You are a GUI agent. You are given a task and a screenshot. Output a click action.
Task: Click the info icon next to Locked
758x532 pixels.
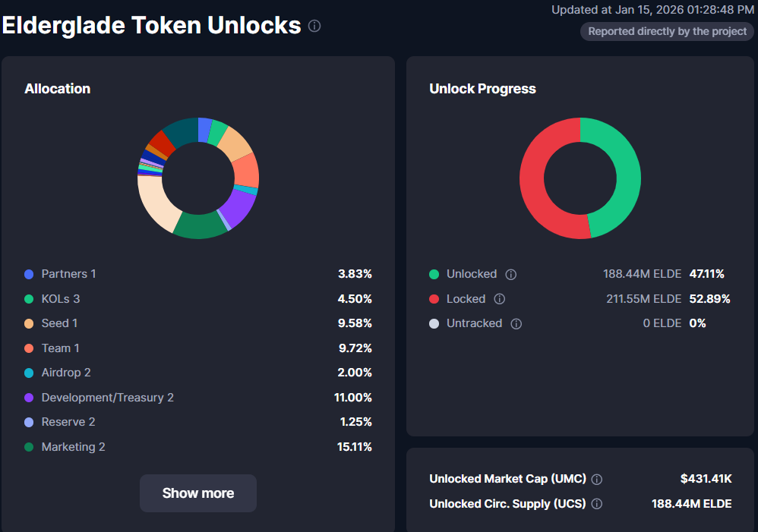tap(500, 299)
